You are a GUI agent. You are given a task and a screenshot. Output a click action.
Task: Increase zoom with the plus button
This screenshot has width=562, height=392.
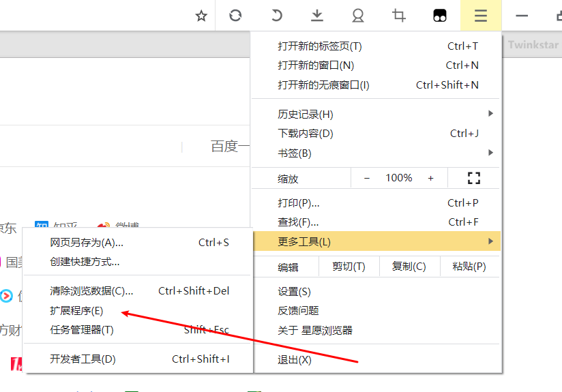pyautogui.click(x=430, y=178)
